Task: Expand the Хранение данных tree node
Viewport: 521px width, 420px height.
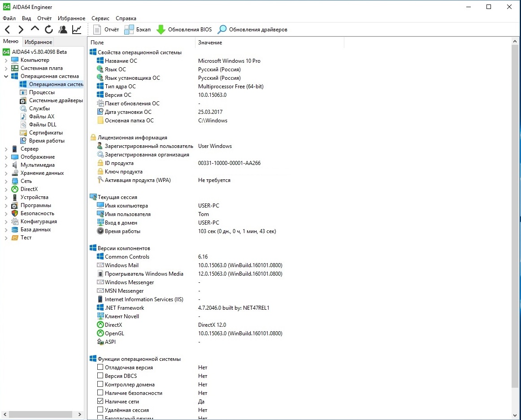Action: 6,173
